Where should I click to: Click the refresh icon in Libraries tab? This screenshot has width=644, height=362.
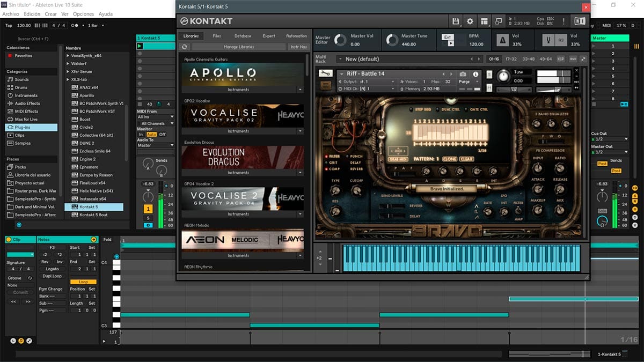[x=185, y=47]
